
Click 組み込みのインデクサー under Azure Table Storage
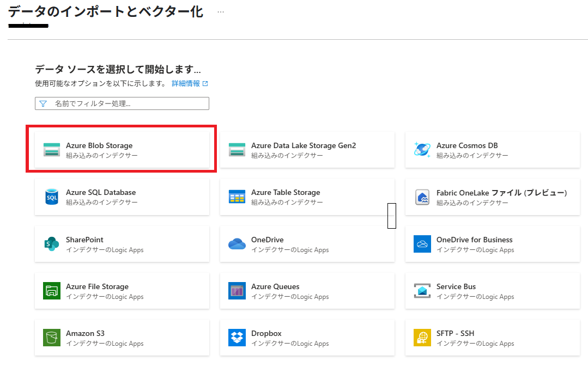(x=287, y=203)
